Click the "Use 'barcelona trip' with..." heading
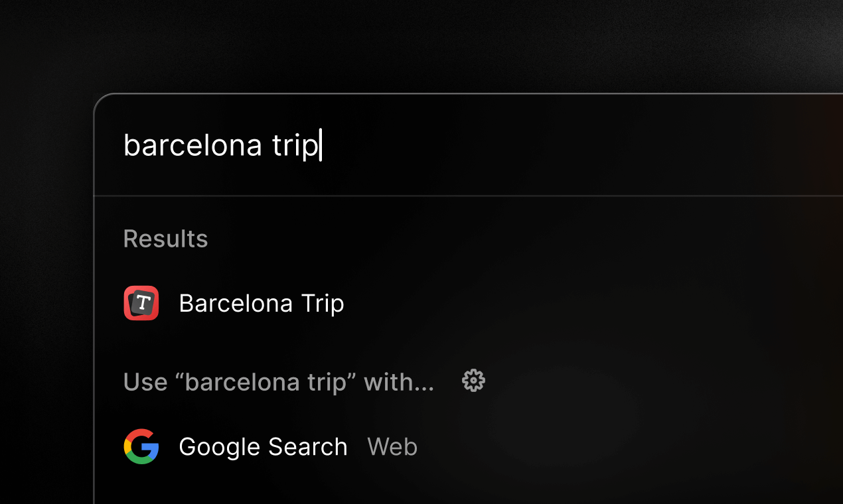 click(279, 382)
